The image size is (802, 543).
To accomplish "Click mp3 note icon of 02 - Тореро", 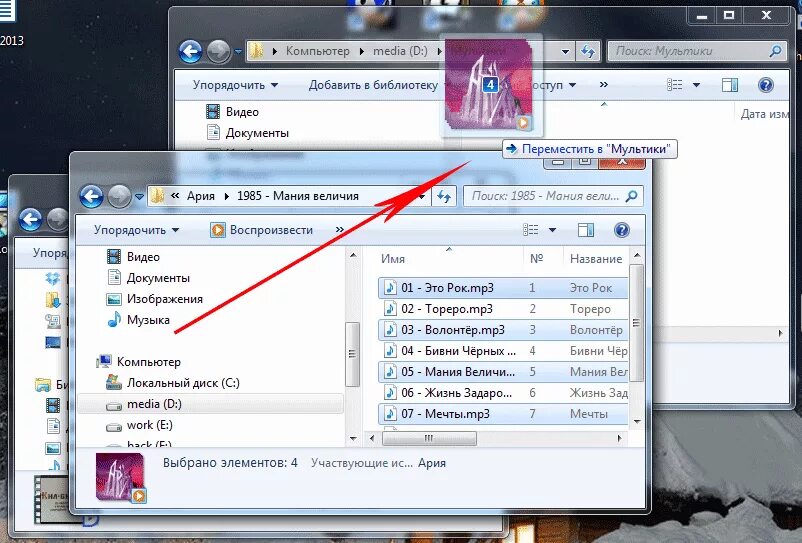I will 390,309.
